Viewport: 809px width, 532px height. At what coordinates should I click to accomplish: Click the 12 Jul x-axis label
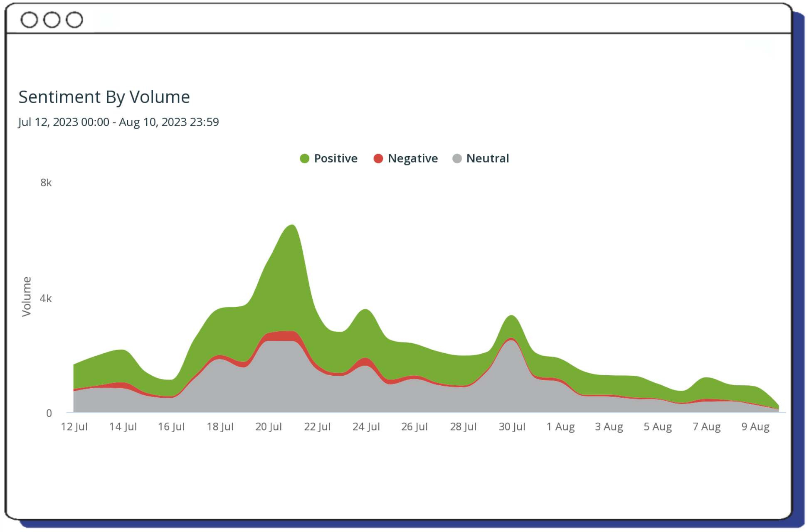pyautogui.click(x=74, y=427)
